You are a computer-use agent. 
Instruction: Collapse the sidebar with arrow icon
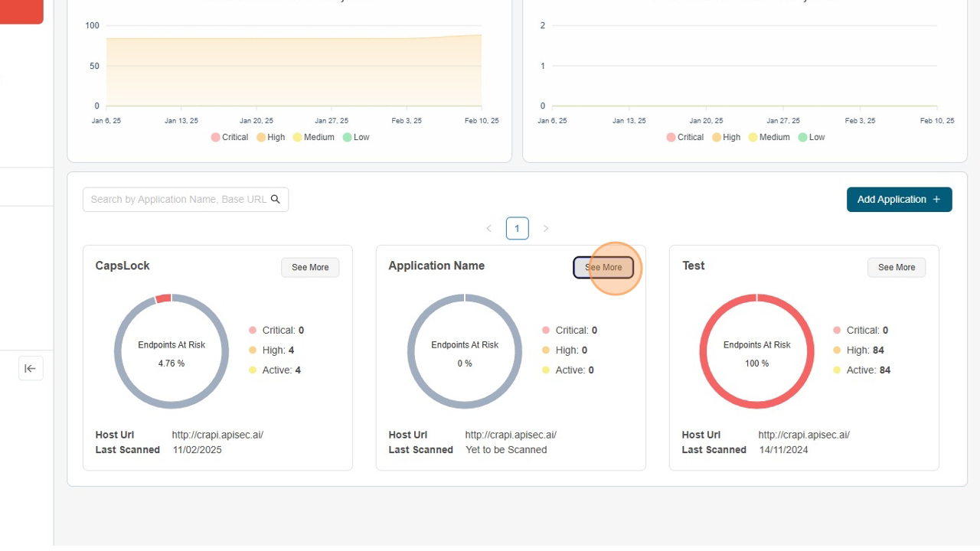tap(31, 368)
